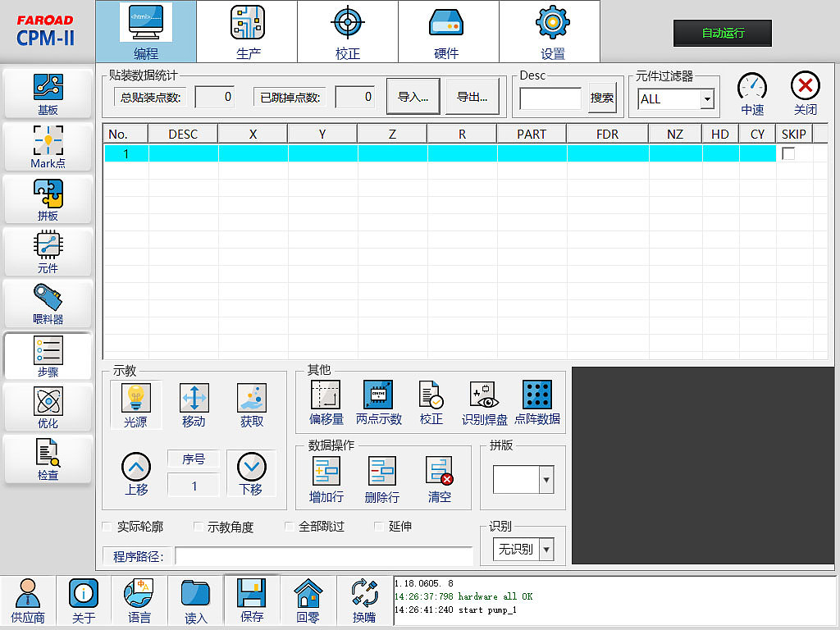Click the 读入 load folder icon
This screenshot has width=840, height=630.
[x=195, y=600]
